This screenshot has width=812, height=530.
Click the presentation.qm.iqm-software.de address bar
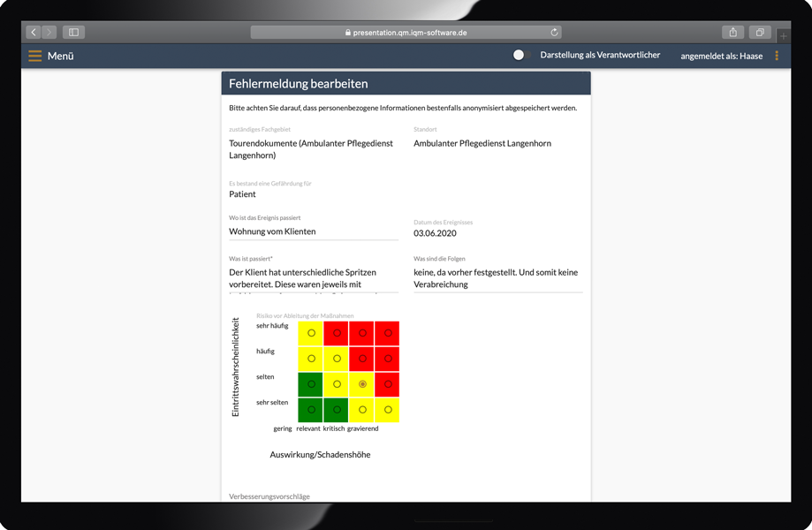click(406, 33)
